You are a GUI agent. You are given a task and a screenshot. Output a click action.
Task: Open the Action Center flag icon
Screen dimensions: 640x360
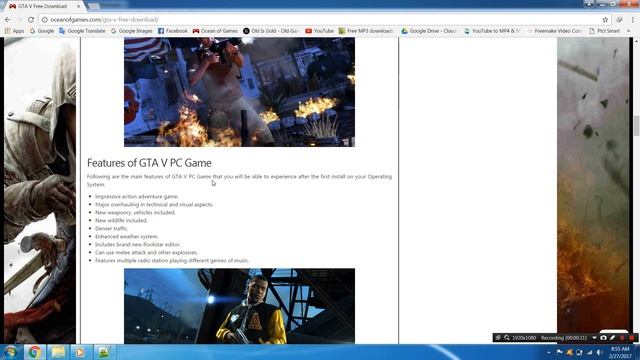pyautogui.click(x=560, y=352)
